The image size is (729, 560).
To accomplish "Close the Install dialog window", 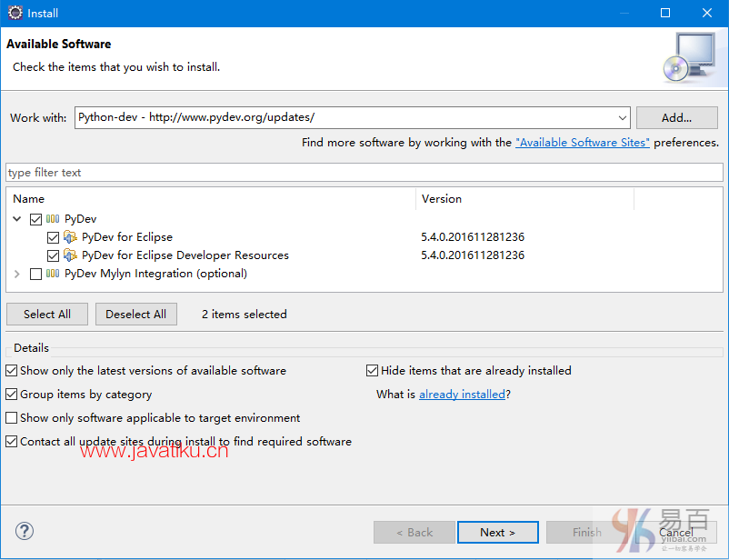I will [x=706, y=13].
